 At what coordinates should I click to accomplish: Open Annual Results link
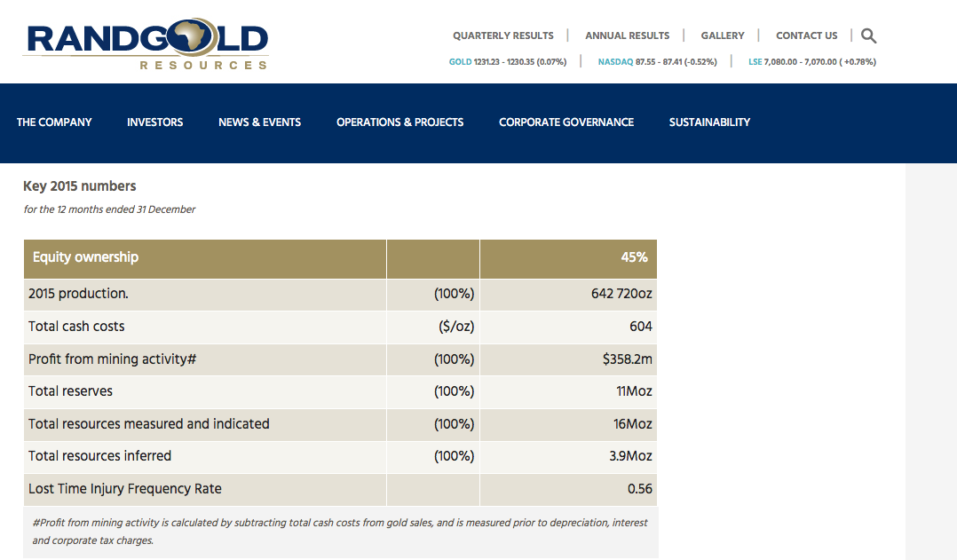pyautogui.click(x=627, y=35)
